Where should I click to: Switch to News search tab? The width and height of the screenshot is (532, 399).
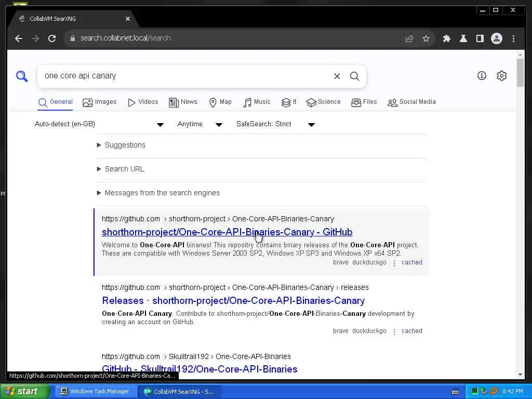(x=183, y=102)
